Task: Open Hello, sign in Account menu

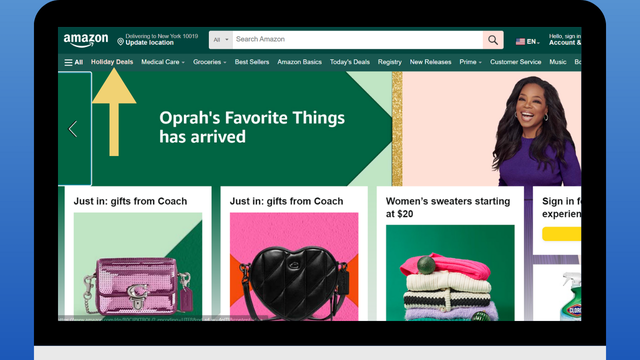Action: coord(565,40)
